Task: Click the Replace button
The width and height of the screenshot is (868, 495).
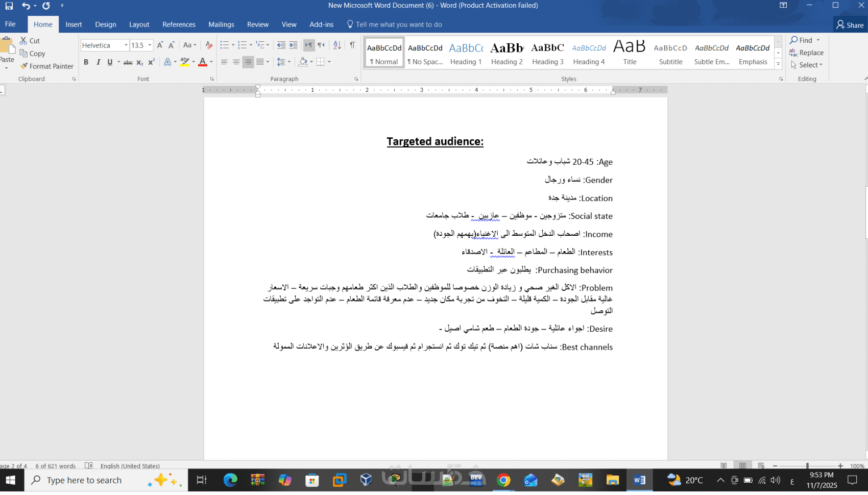Action: click(807, 53)
